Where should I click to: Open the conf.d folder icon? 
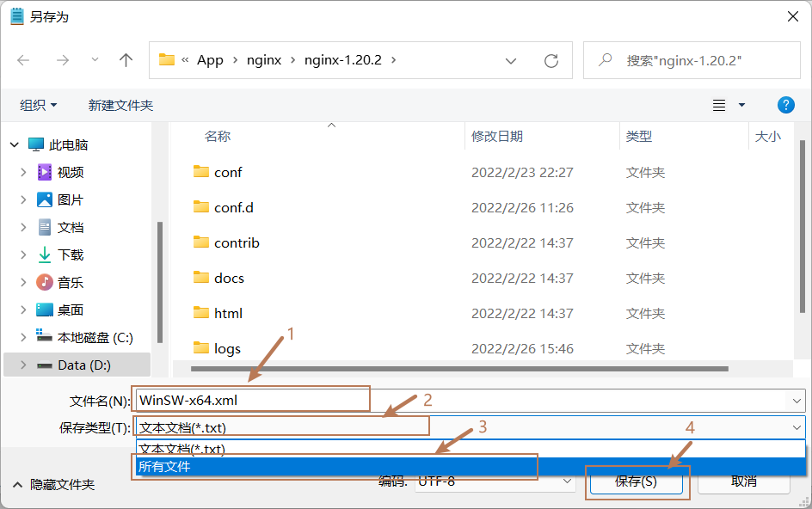(x=201, y=207)
